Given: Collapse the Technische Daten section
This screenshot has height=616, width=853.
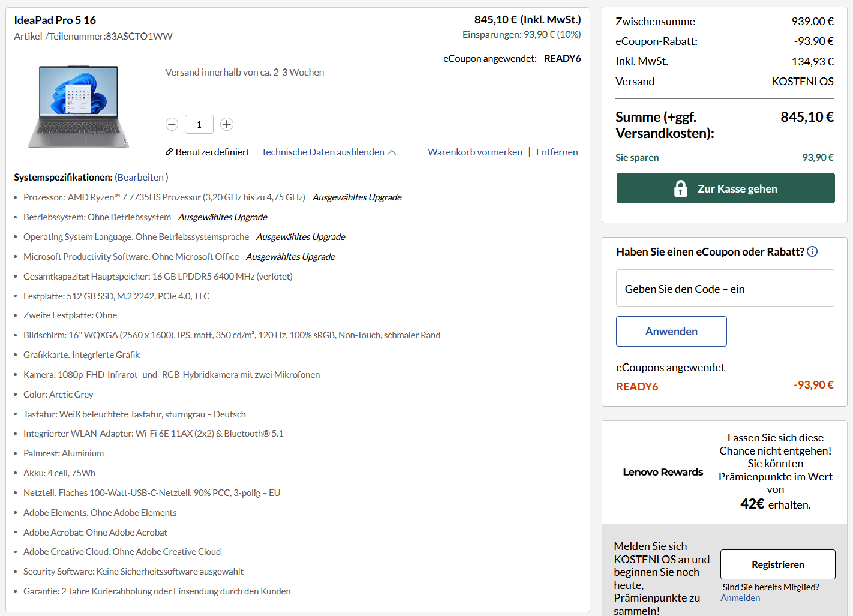Looking at the screenshot, I should tap(322, 152).
